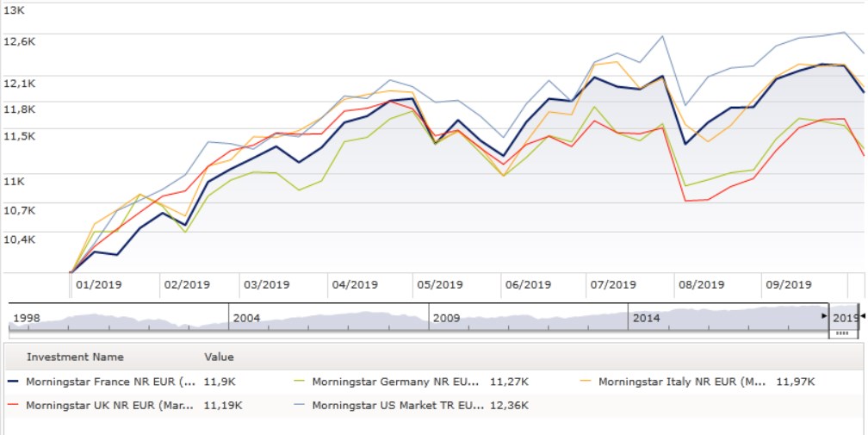Click the Morningstar Italy orange legend swatch
Image resolution: width=868 pixels, height=435 pixels.
(586, 381)
